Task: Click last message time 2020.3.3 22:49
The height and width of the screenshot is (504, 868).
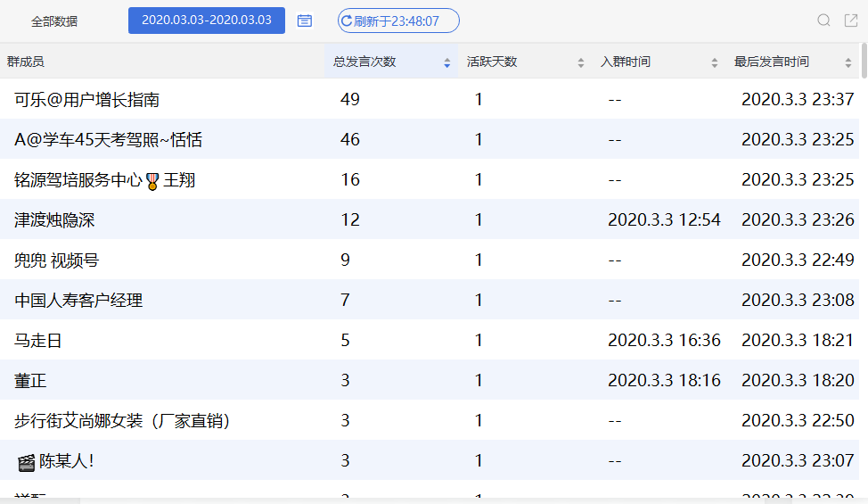Action: (x=798, y=260)
